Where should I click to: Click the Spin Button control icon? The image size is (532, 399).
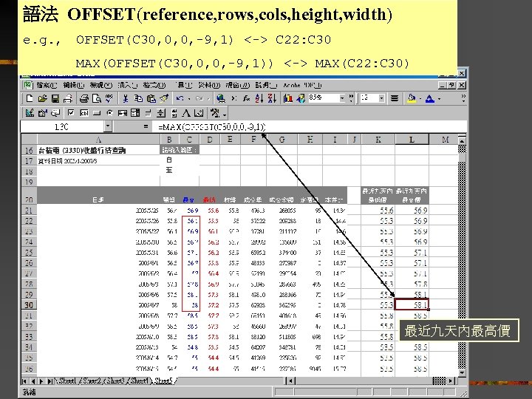(x=161, y=112)
